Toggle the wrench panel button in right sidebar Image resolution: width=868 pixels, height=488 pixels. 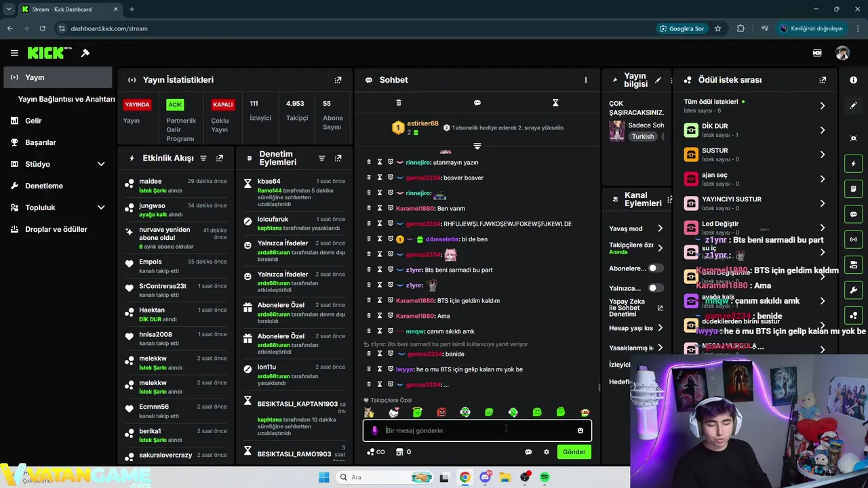pos(853,290)
